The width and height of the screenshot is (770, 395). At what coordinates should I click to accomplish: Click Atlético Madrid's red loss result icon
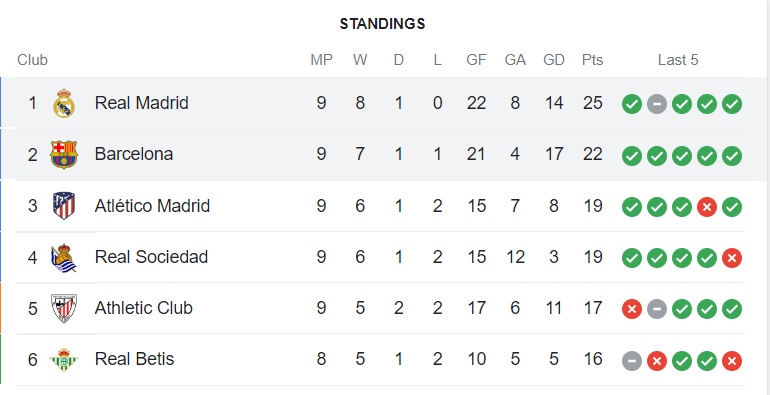click(707, 207)
